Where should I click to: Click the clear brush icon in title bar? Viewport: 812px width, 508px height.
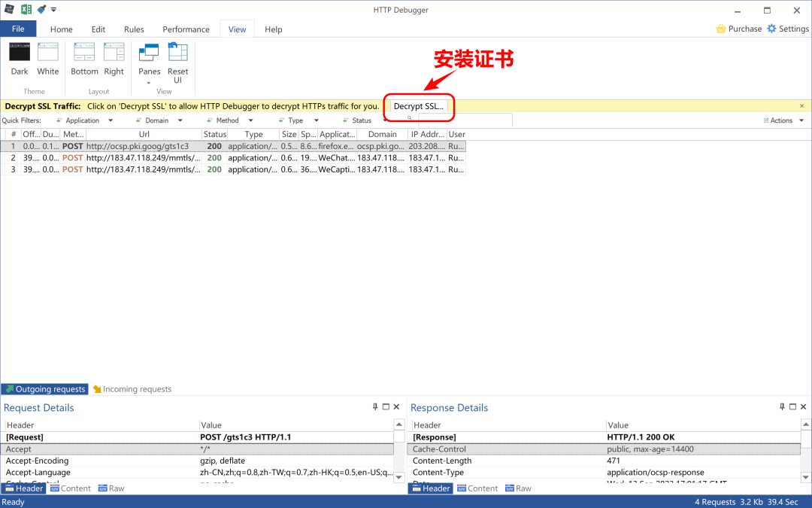point(41,9)
